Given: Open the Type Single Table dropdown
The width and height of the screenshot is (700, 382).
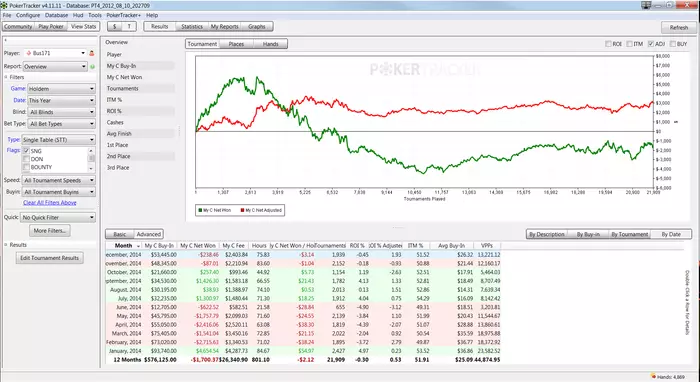Looking at the screenshot, I should pos(58,140).
